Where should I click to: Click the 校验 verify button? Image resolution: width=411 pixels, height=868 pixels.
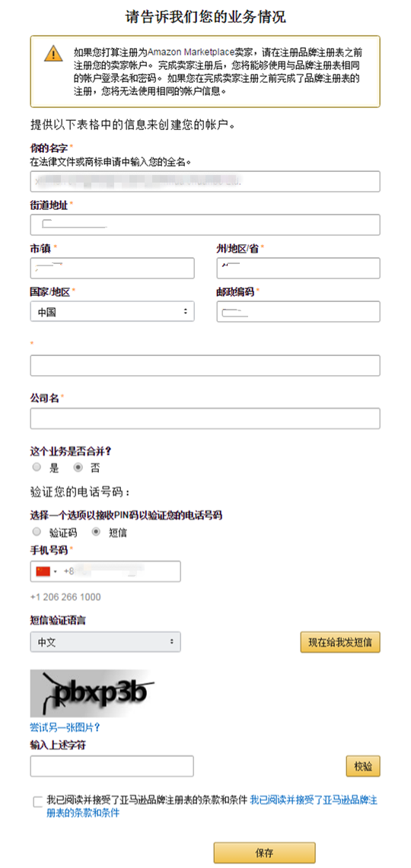(x=363, y=767)
